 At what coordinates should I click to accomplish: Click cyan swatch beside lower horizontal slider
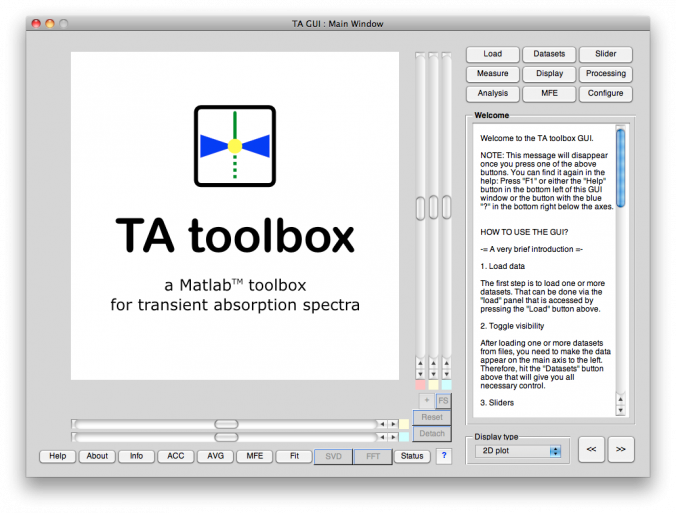(404, 437)
